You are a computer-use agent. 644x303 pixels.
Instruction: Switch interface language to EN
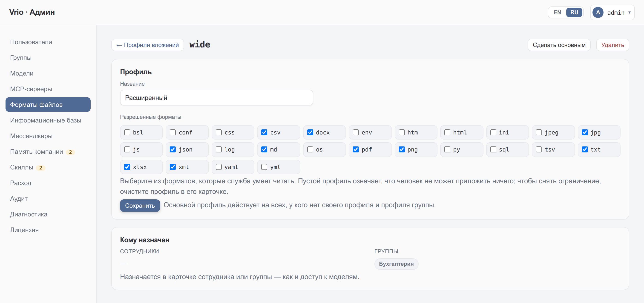(557, 12)
